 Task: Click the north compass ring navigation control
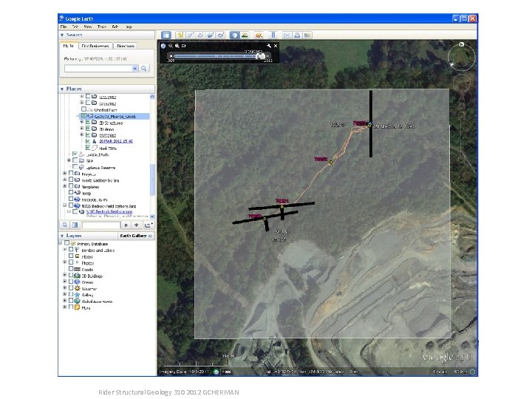coord(461,57)
